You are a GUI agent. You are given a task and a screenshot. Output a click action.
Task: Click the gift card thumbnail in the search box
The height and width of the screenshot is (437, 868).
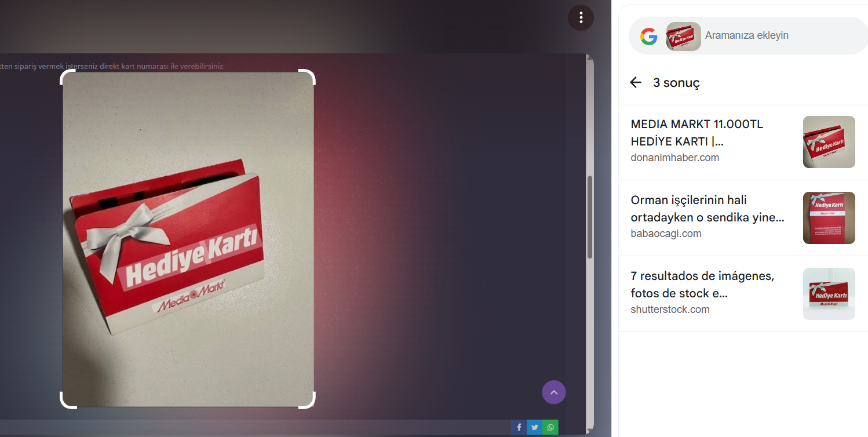point(683,37)
